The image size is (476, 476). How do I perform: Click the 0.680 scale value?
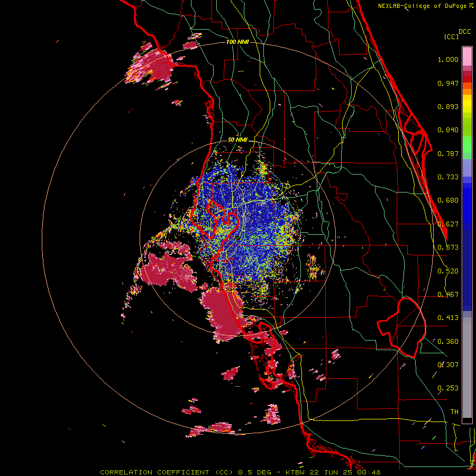click(448, 200)
